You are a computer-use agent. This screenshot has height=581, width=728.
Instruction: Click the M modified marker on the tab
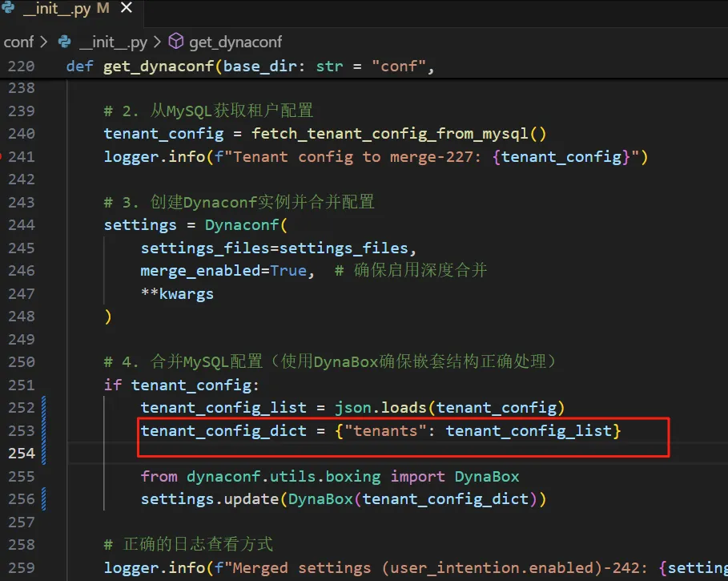click(103, 8)
